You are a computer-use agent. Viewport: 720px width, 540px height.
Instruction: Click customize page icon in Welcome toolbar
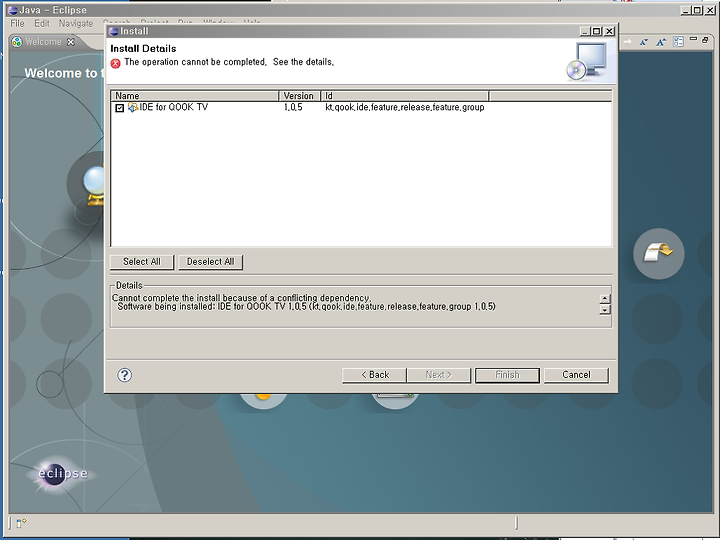click(x=678, y=42)
